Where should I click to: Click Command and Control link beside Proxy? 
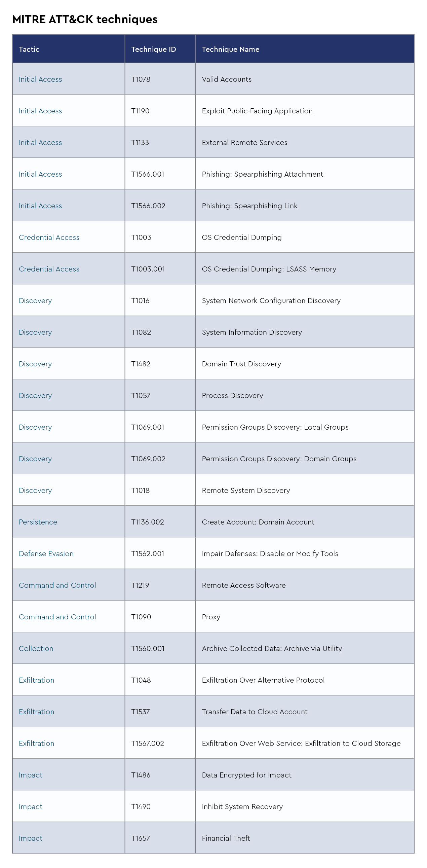57,617
